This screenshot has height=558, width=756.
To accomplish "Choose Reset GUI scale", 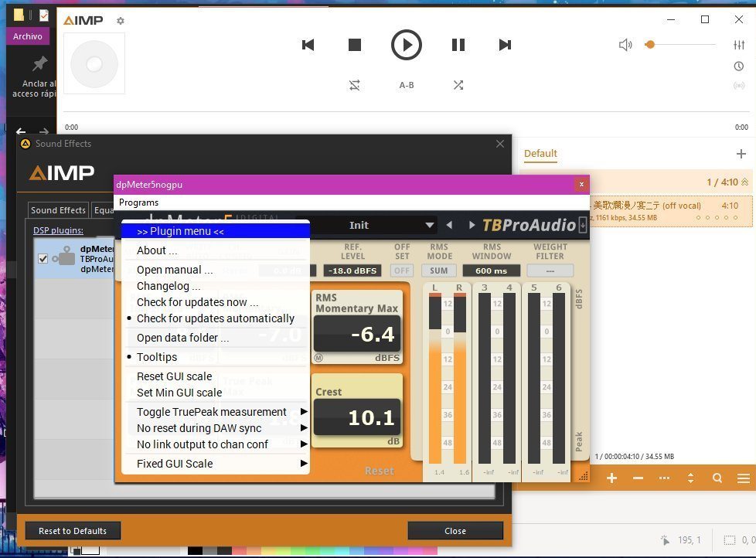I will pyautogui.click(x=216, y=376).
